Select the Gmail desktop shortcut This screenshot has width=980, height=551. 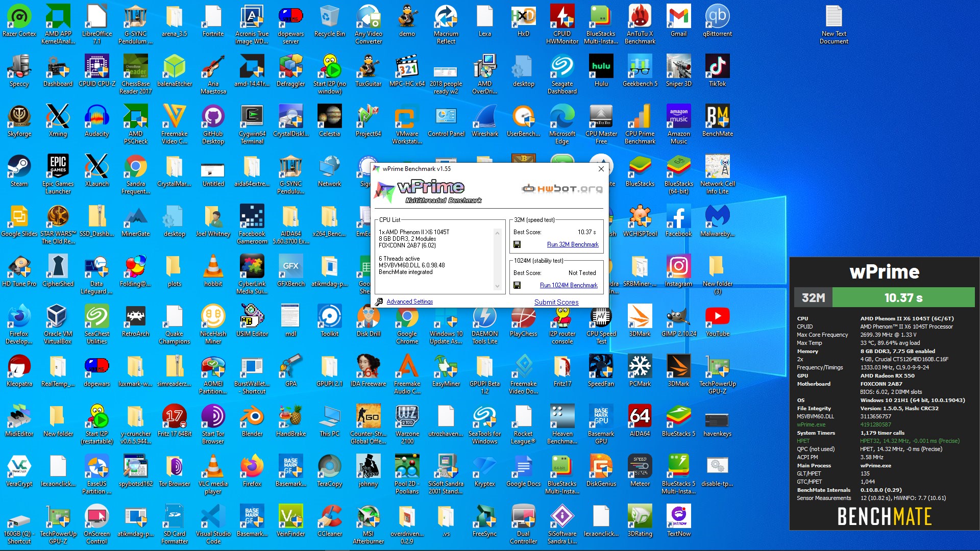pyautogui.click(x=679, y=21)
